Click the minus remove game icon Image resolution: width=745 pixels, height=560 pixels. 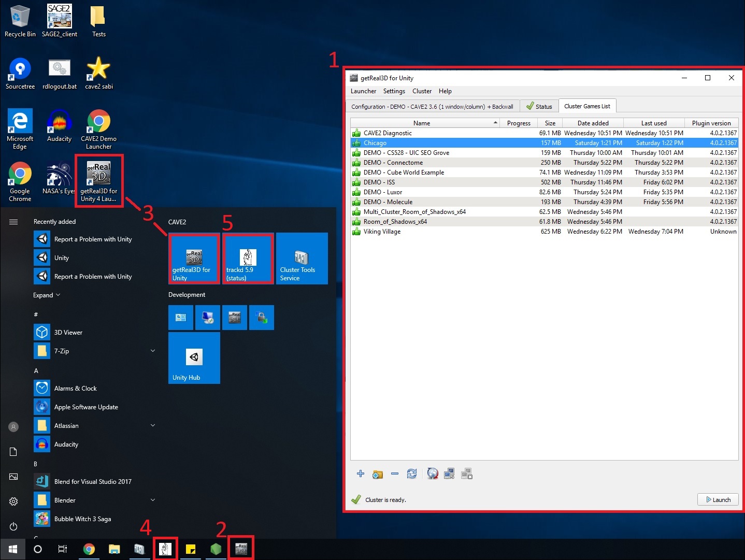click(x=395, y=473)
